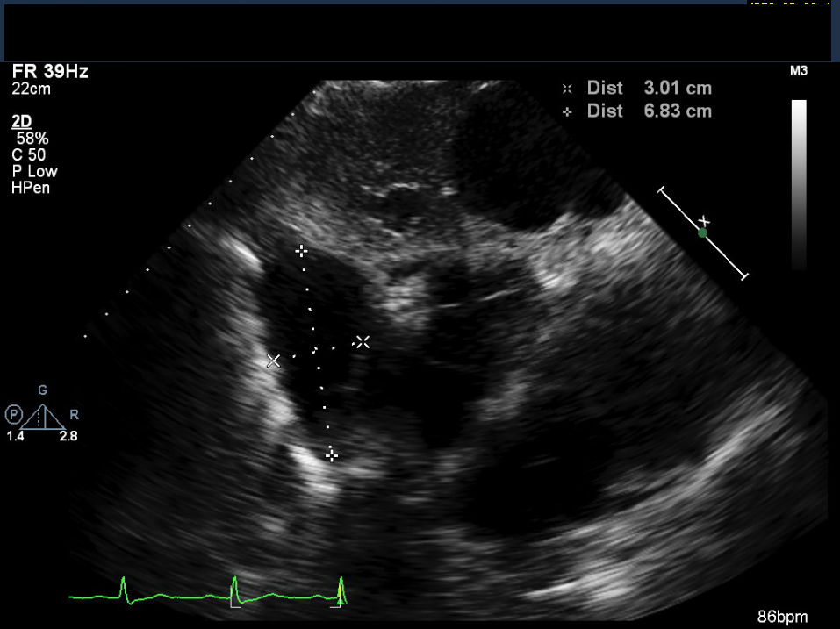
Task: Click the HPen setting label
Action: (31, 188)
